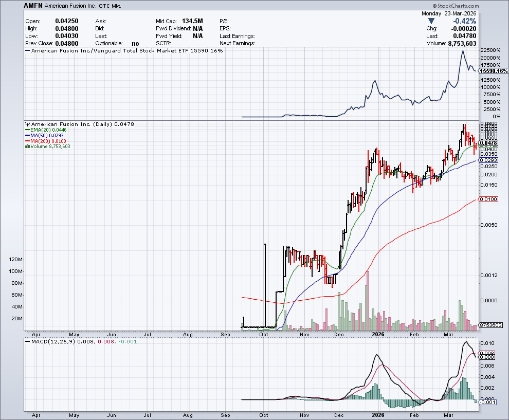Click the Last Earnings label
Viewport: 509px width, 420px height.
(x=238, y=36)
